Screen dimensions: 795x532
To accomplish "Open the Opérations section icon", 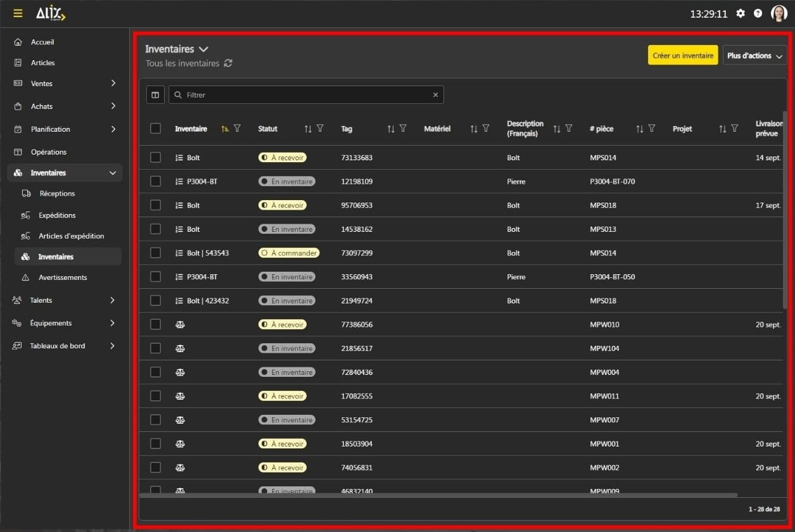I will [x=17, y=151].
